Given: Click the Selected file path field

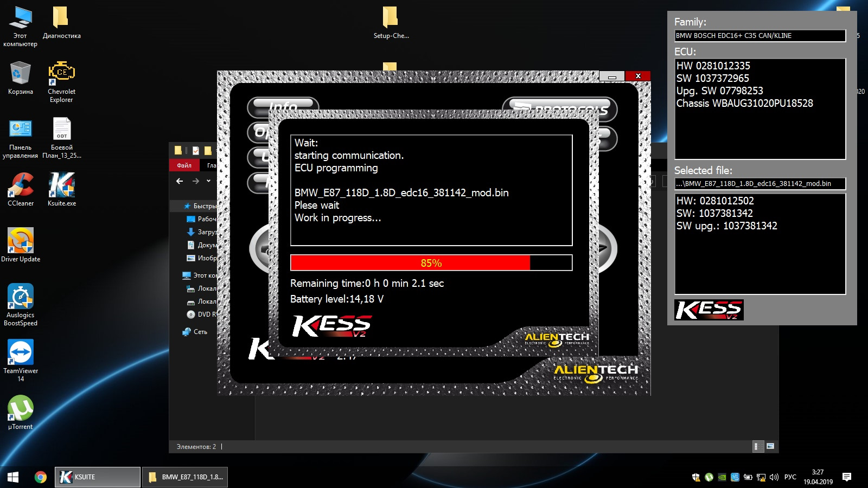Looking at the screenshot, I should pos(760,184).
